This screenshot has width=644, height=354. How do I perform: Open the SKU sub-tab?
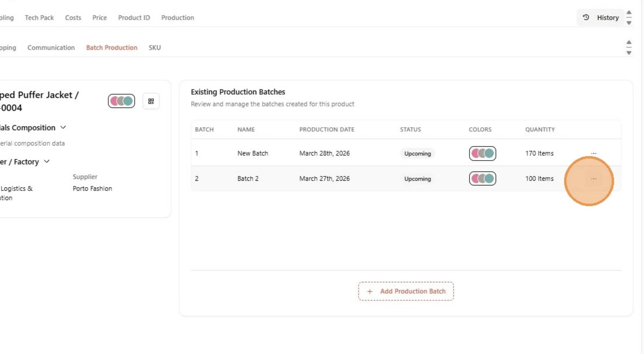click(155, 48)
